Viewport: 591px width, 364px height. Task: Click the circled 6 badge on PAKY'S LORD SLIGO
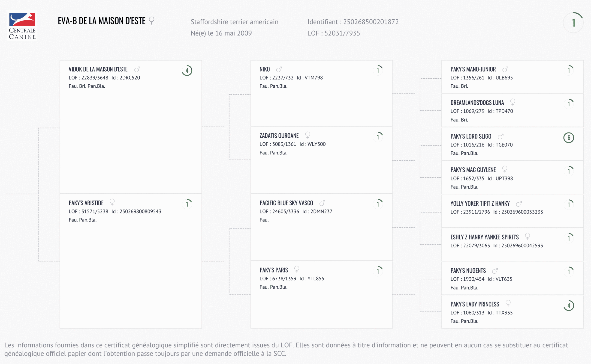click(x=569, y=138)
